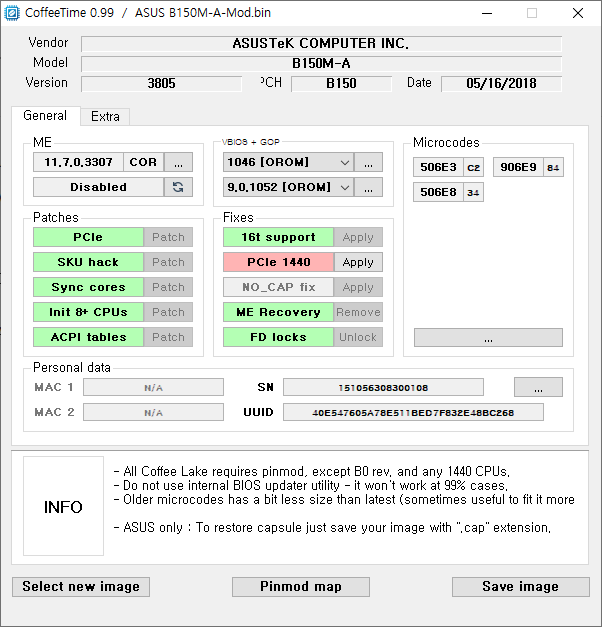Click microcode revision 84

click(553, 168)
